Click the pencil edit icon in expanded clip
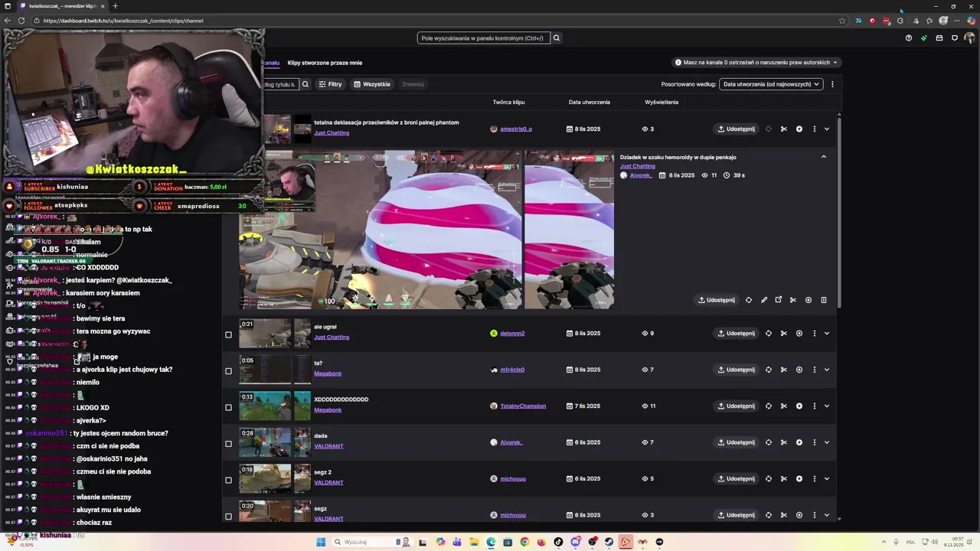The image size is (980, 551). pyautogui.click(x=763, y=300)
